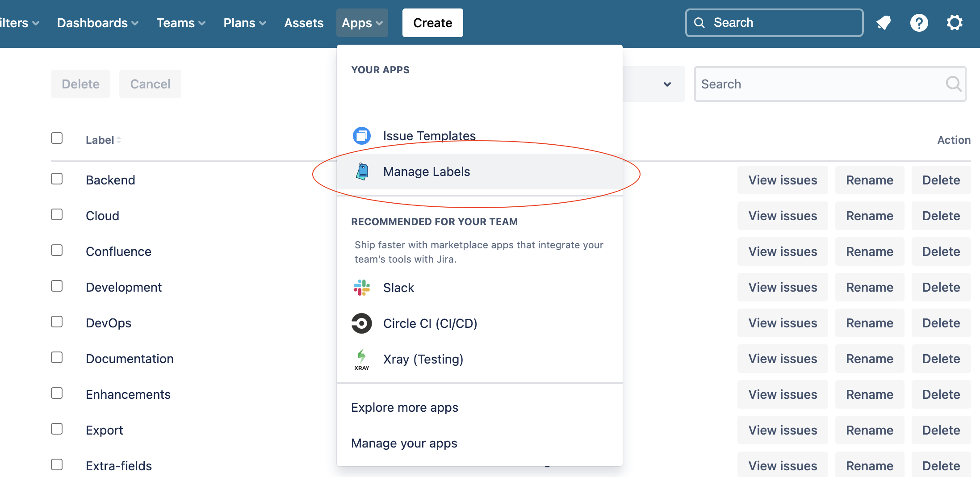Delete the Documentation label
The width and height of the screenshot is (980, 477).
pos(941,359)
